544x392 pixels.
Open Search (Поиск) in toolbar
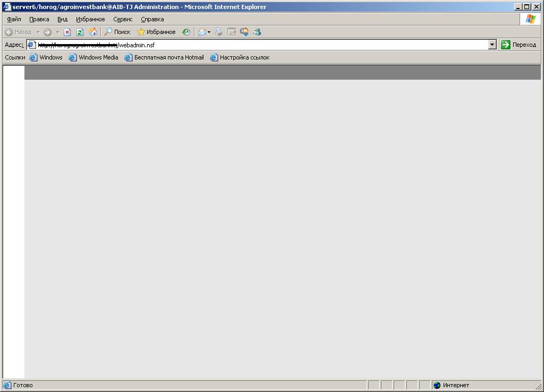[117, 32]
